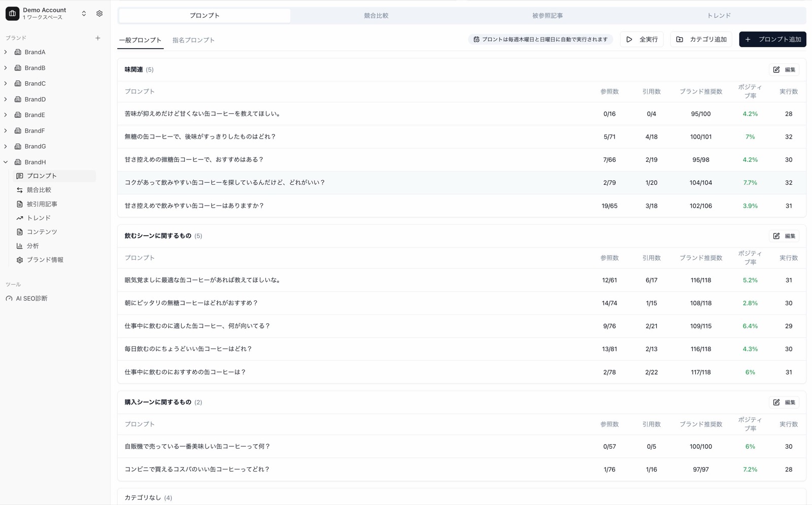Screen dimensions: 812x505
Task: Open prompt 朝にピッタリの無糖コーヒー
Action: point(462,303)
